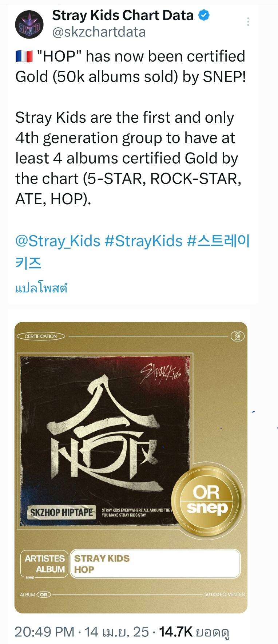Open the three-dot more options menu

tap(248, 22)
